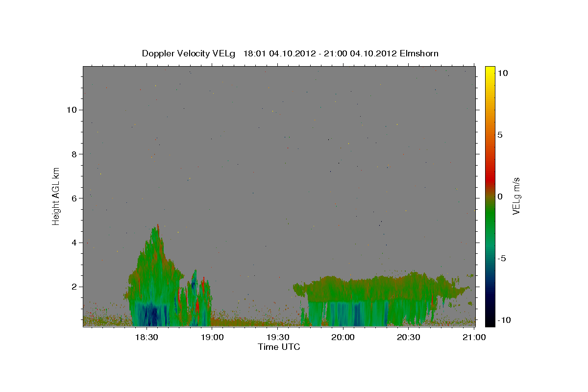Click the plot title Doppler Velocity VELg
588x392 pixels.
coord(188,53)
